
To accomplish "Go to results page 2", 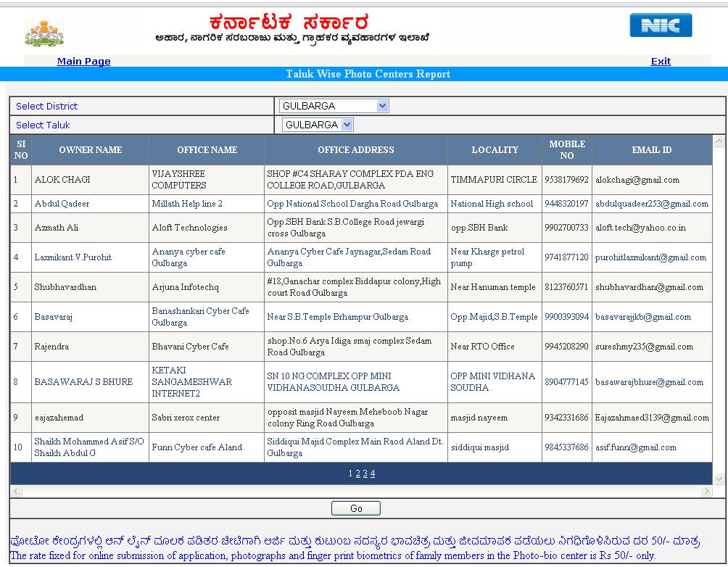I will pos(358,473).
